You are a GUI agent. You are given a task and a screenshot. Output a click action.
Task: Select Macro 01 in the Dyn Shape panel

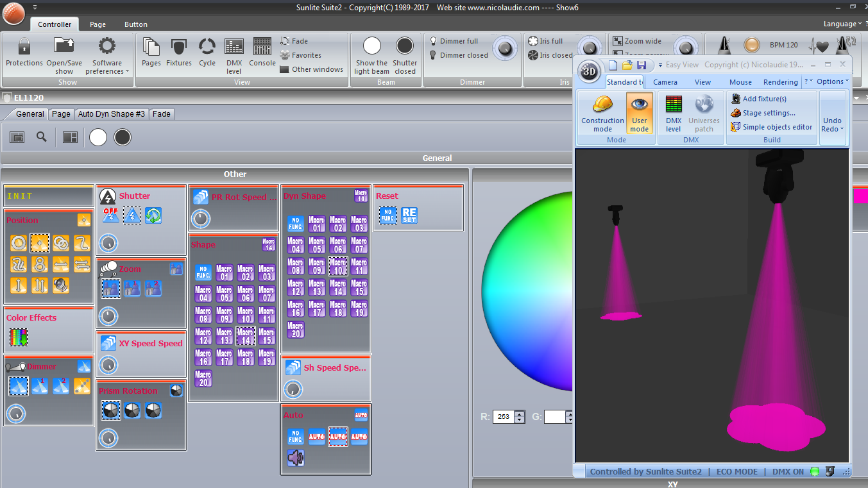point(316,224)
